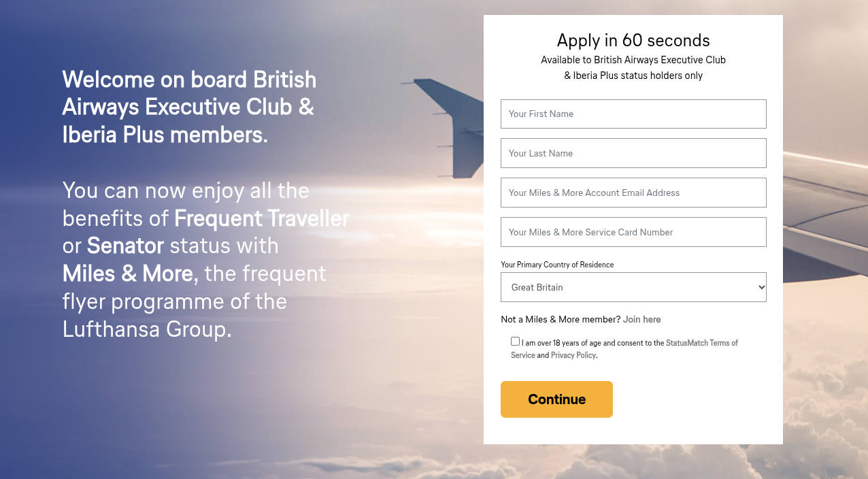Follow the Privacy Policy link
The image size is (868, 479).
pos(573,355)
